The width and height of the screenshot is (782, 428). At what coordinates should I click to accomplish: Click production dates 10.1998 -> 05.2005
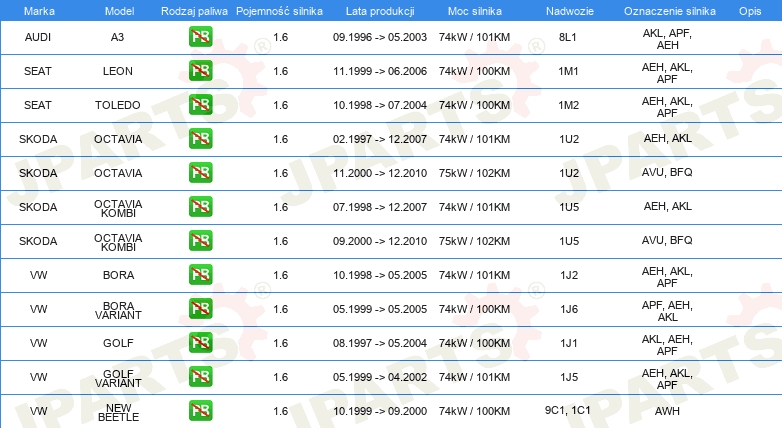[x=380, y=274]
